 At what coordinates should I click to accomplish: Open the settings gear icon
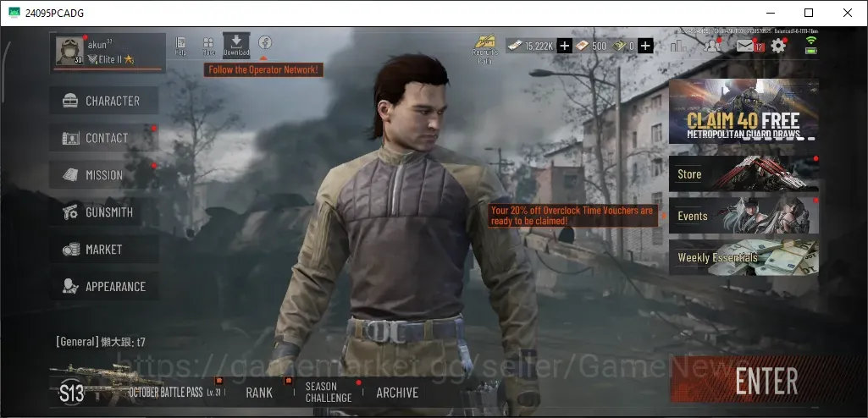coord(778,46)
